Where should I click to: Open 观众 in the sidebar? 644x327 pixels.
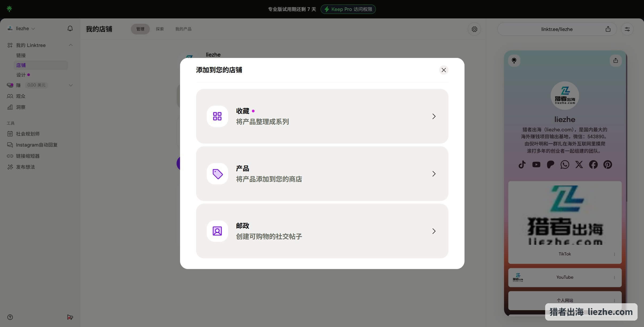pyautogui.click(x=20, y=96)
